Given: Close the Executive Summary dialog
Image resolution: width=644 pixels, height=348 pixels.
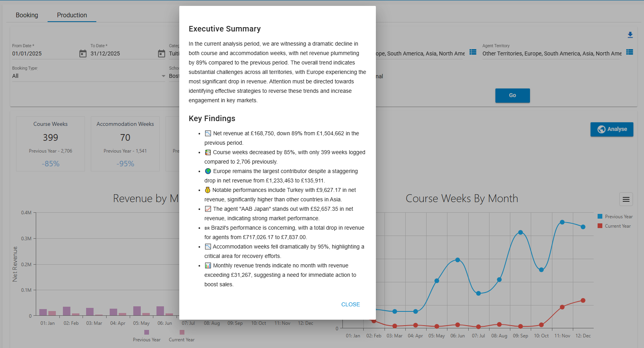Looking at the screenshot, I should coord(350,304).
